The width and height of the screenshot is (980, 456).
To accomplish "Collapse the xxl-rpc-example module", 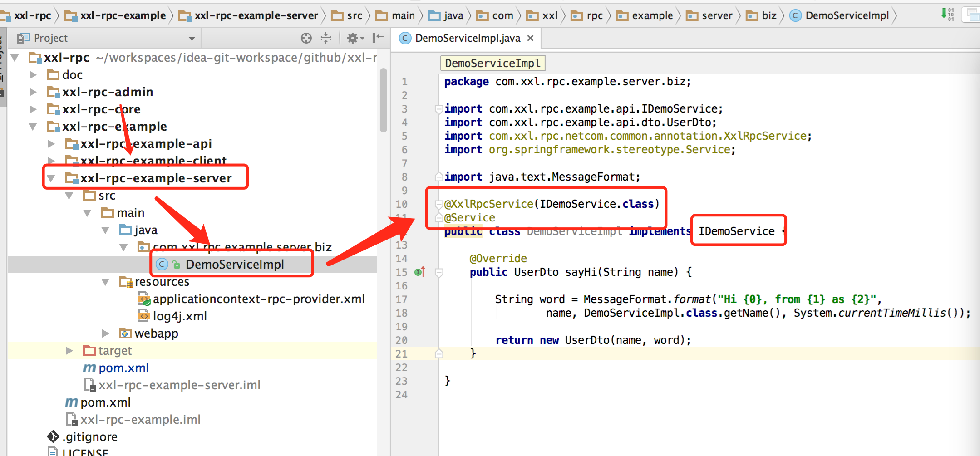I will coord(33,127).
